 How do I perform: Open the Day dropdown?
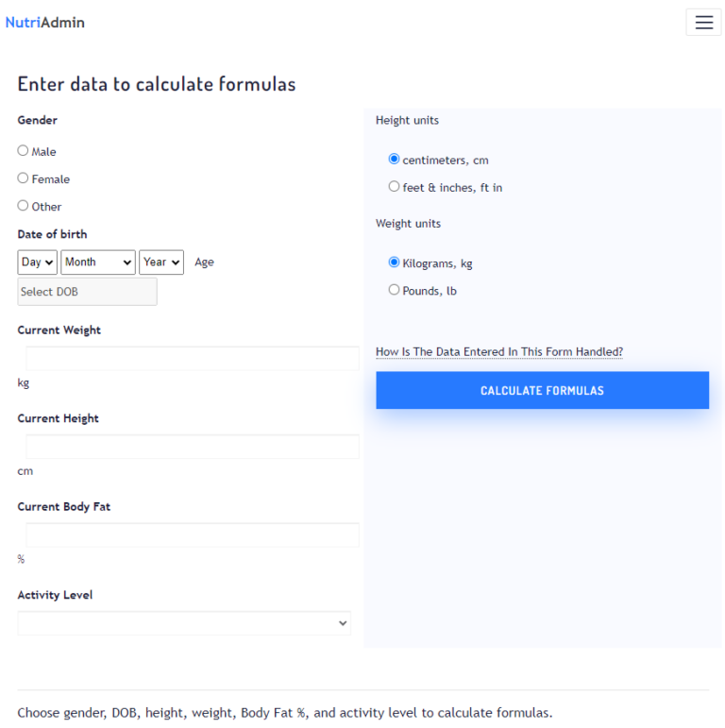[38, 262]
